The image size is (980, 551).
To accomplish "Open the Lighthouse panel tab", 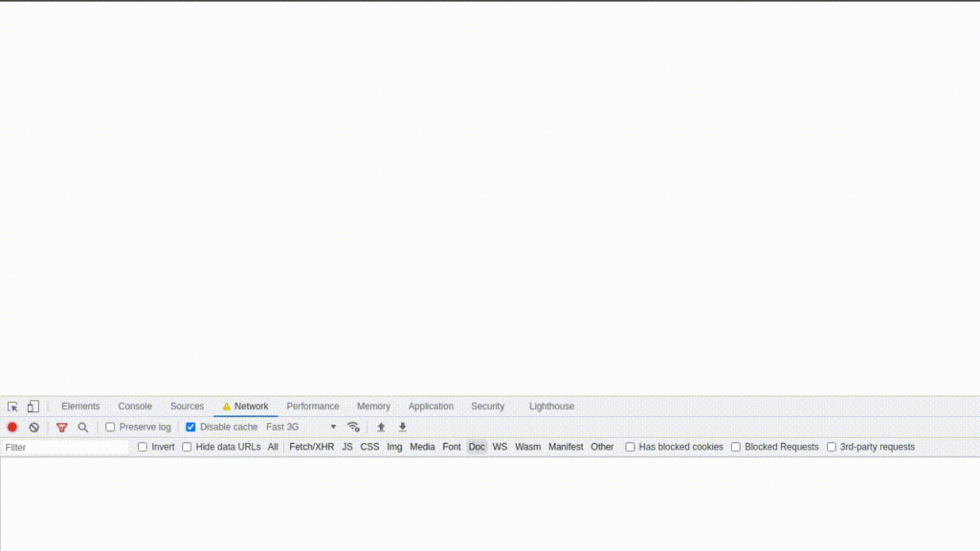I will [551, 406].
